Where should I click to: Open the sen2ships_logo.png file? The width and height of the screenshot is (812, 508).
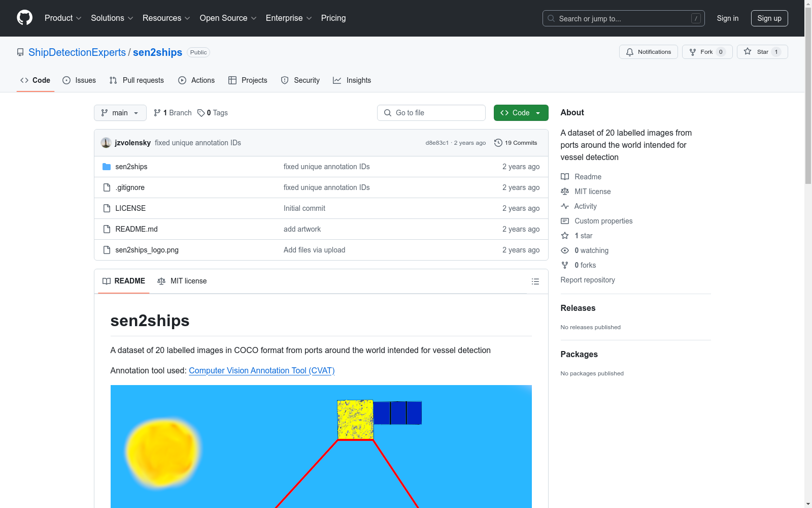[147, 250]
